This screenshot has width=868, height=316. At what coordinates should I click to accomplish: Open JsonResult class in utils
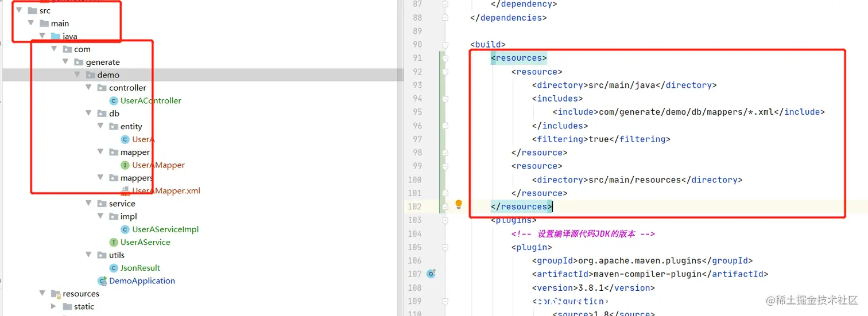(140, 268)
